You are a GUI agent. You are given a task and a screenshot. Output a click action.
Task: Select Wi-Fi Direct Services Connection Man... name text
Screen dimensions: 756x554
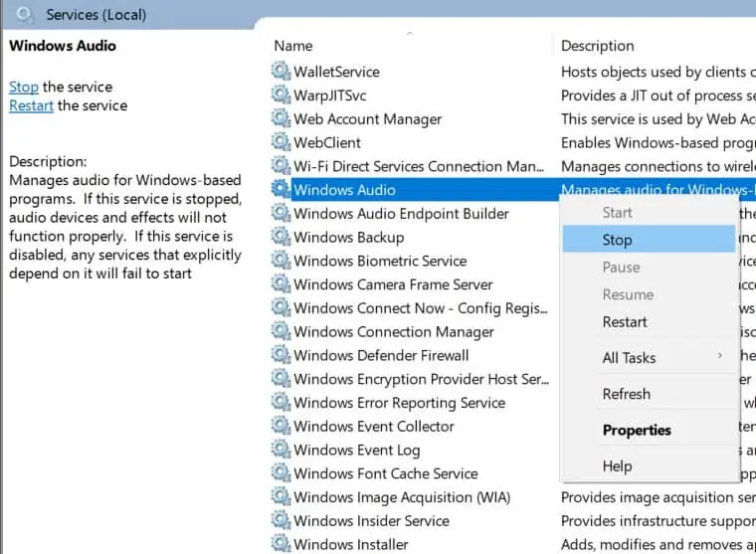tap(419, 166)
